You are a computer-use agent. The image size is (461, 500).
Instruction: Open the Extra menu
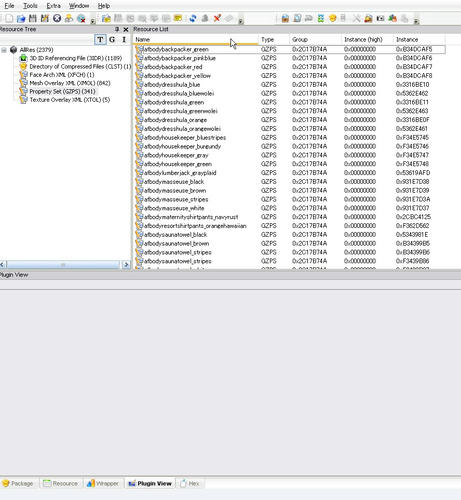pos(53,6)
